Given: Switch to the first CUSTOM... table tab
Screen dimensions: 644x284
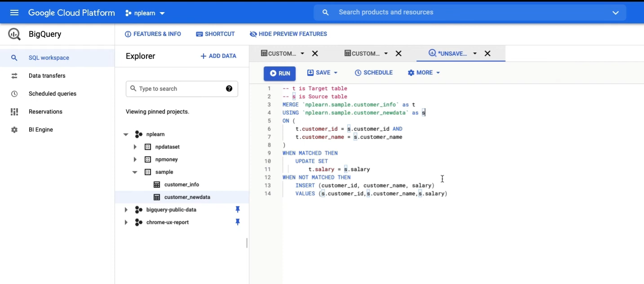Looking at the screenshot, I should pyautogui.click(x=278, y=53).
